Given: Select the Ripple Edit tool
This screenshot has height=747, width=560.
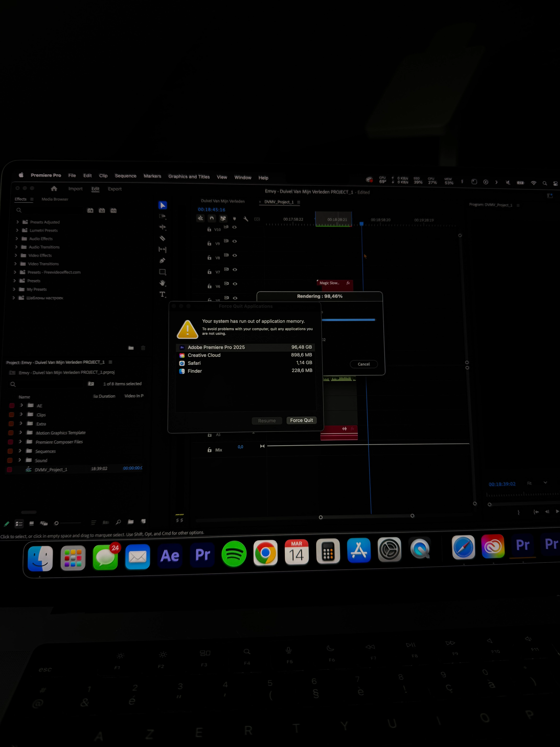Looking at the screenshot, I should tap(163, 227).
